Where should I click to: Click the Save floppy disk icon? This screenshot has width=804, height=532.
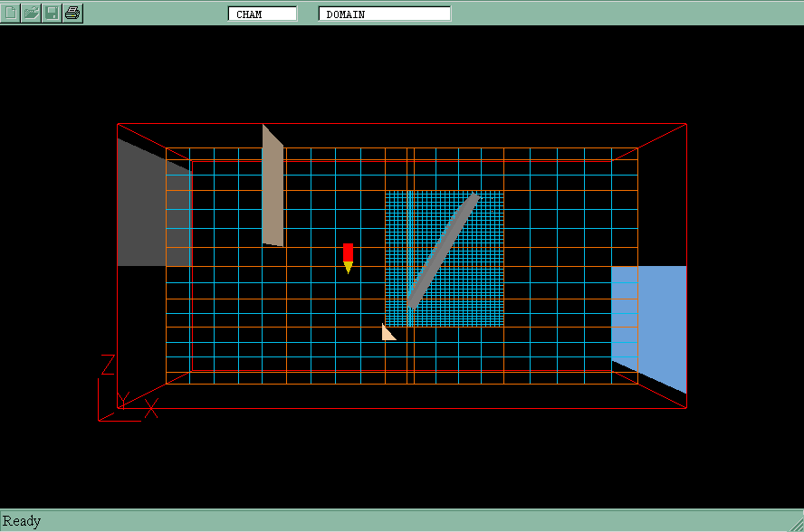53,13
